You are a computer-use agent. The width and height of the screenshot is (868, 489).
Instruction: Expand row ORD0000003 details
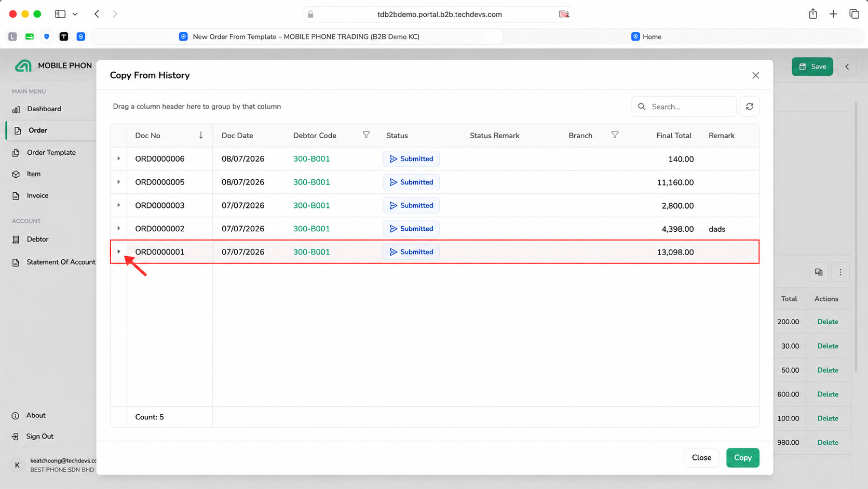click(x=118, y=205)
